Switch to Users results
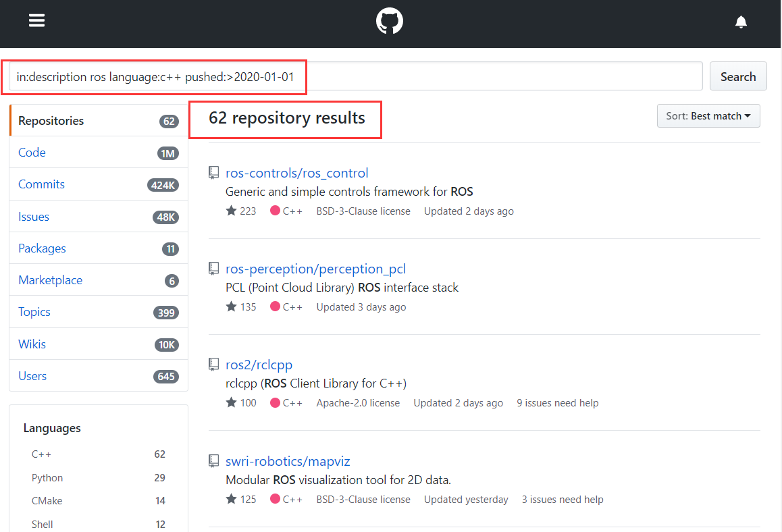The height and width of the screenshot is (532, 782). (99, 376)
